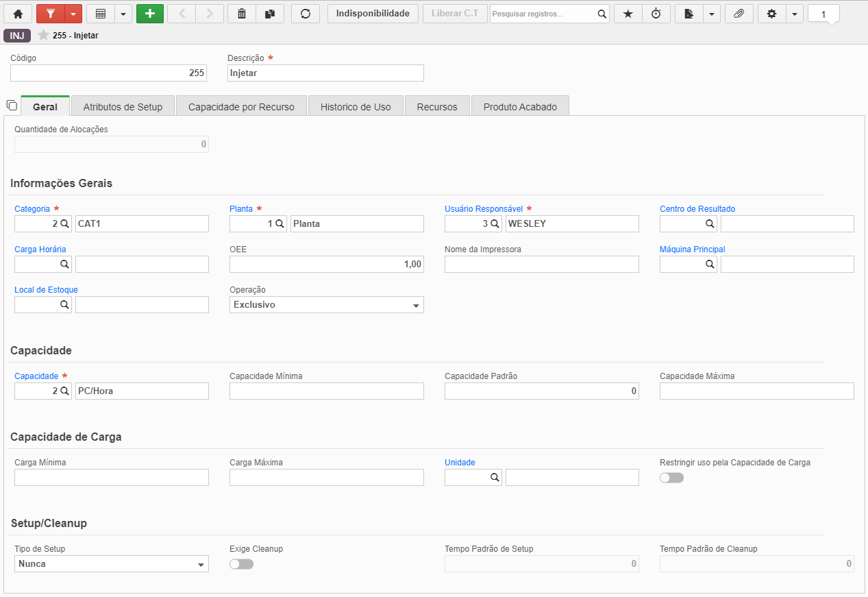Delete record with trash icon
The width and height of the screenshot is (868, 597).
tap(241, 14)
